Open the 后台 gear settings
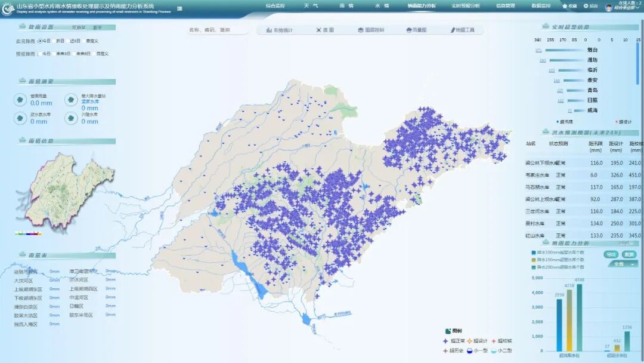 [586, 6]
